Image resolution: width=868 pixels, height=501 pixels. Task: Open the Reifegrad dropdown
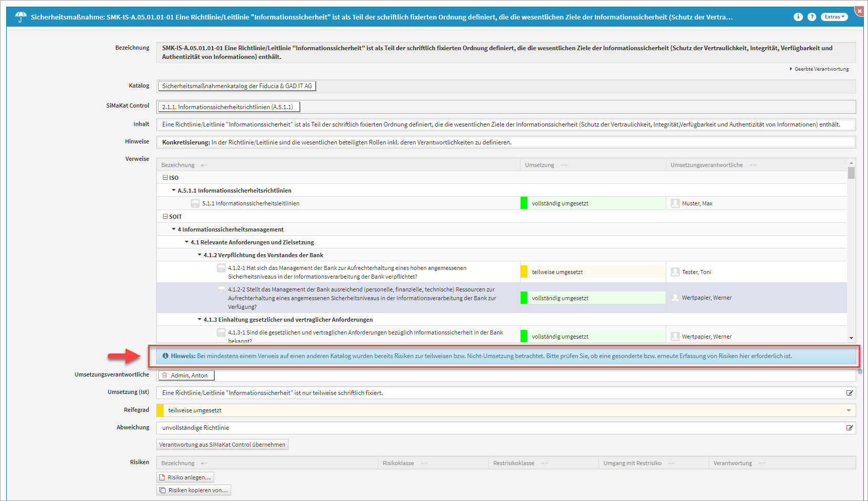coord(849,410)
